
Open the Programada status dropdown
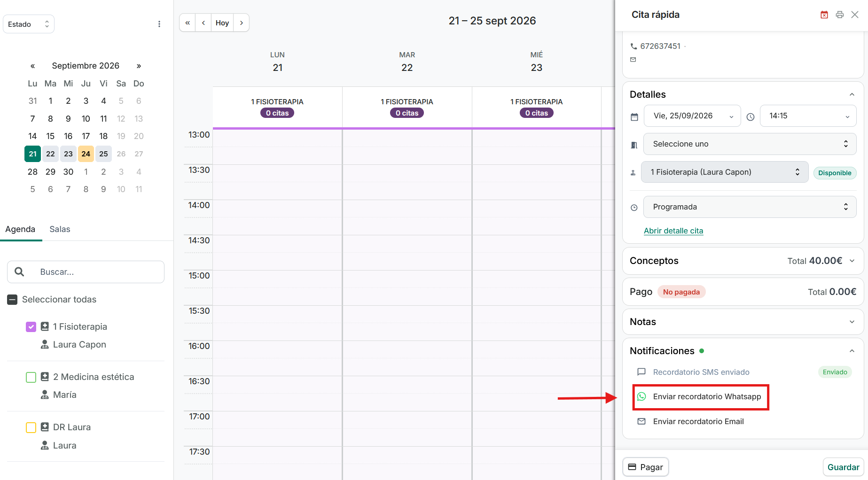pos(750,207)
